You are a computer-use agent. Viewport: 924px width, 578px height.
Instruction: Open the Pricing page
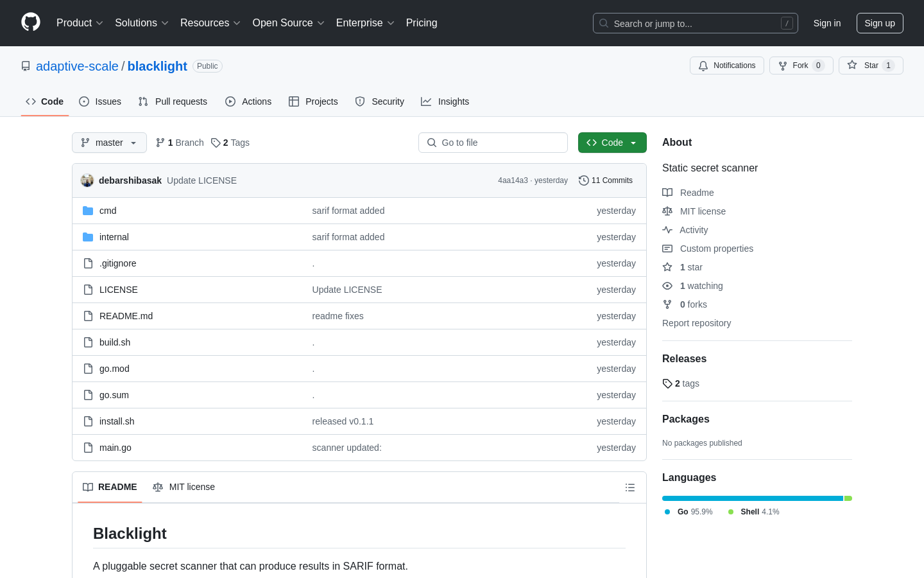point(422,22)
